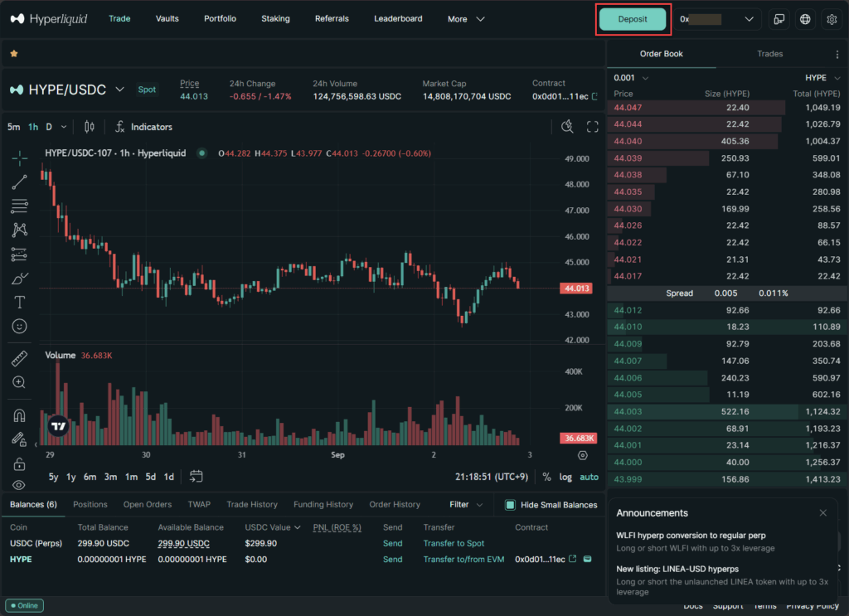
Task: Enter fullscreen chart mode
Action: pos(592,127)
